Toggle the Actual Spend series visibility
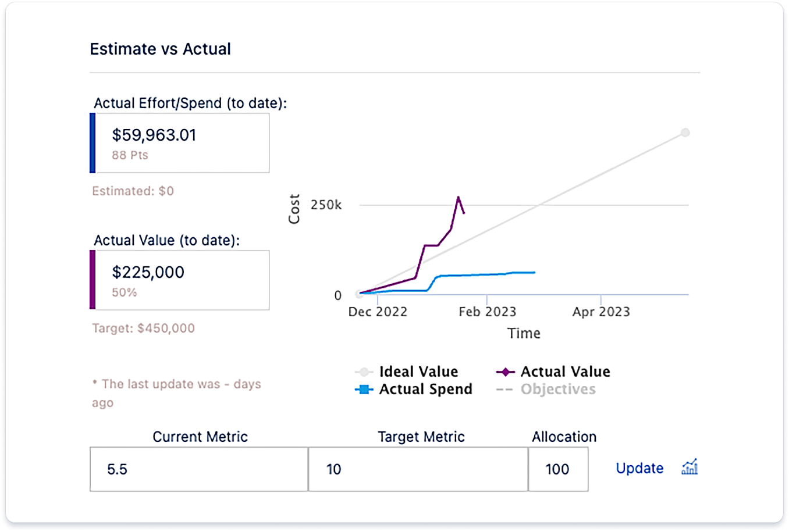The height and width of the screenshot is (532, 789). (x=416, y=390)
